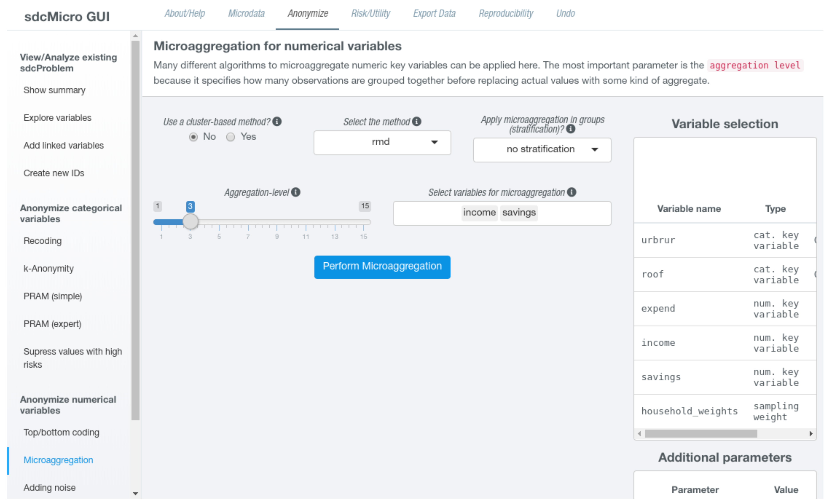Switch to the Risk/Utility tab
829x504 pixels.
coord(370,14)
